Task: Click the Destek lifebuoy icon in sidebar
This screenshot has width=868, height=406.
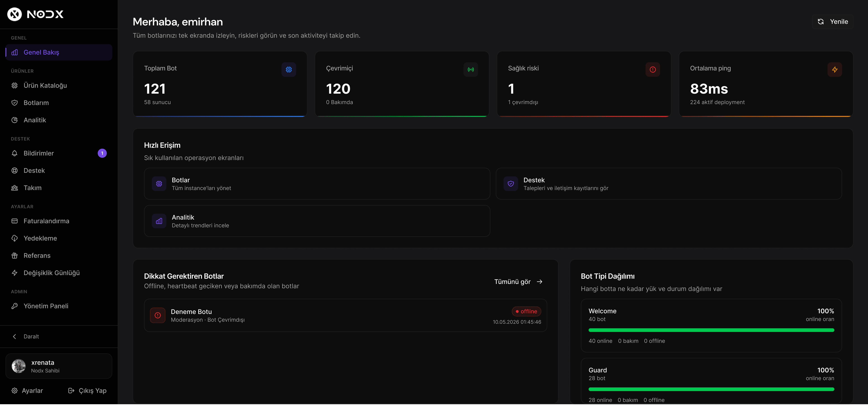Action: click(x=14, y=171)
